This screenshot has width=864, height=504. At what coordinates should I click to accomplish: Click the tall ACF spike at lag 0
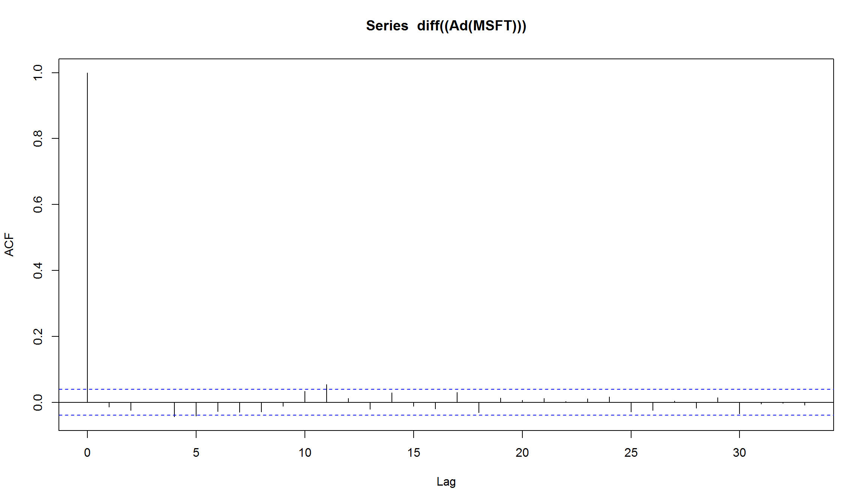click(87, 237)
